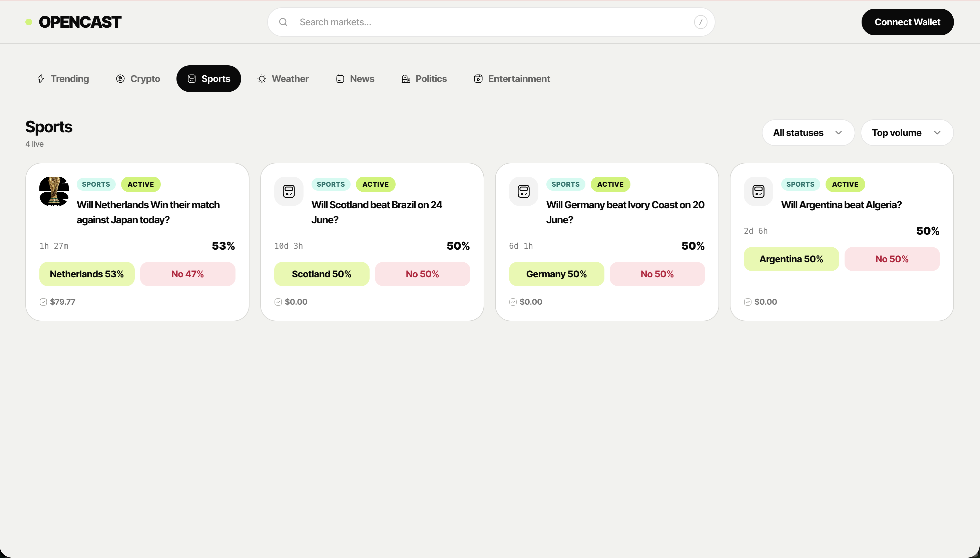The height and width of the screenshot is (558, 980).
Task: Click the Germany vs Ivory Coast market icon
Action: click(523, 191)
